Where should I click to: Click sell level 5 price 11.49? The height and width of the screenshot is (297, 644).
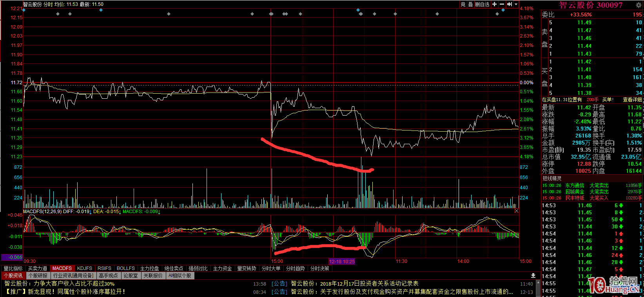click(584, 23)
